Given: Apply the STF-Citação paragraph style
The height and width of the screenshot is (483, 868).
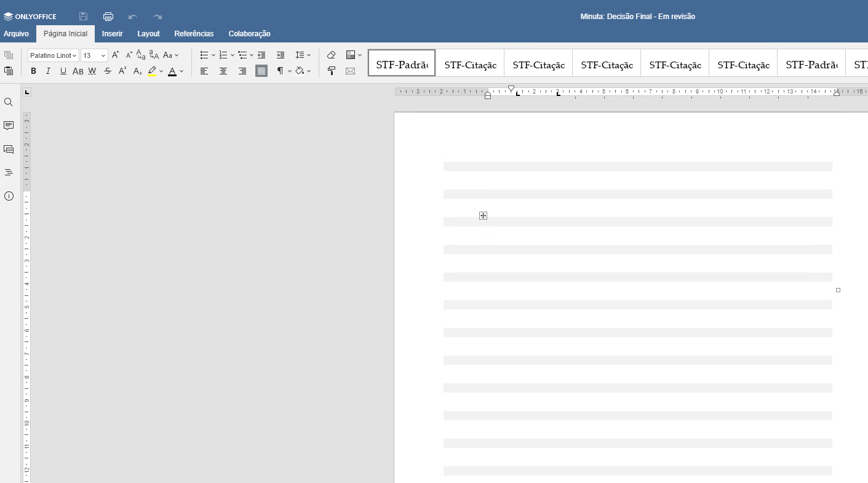Looking at the screenshot, I should click(x=469, y=62).
